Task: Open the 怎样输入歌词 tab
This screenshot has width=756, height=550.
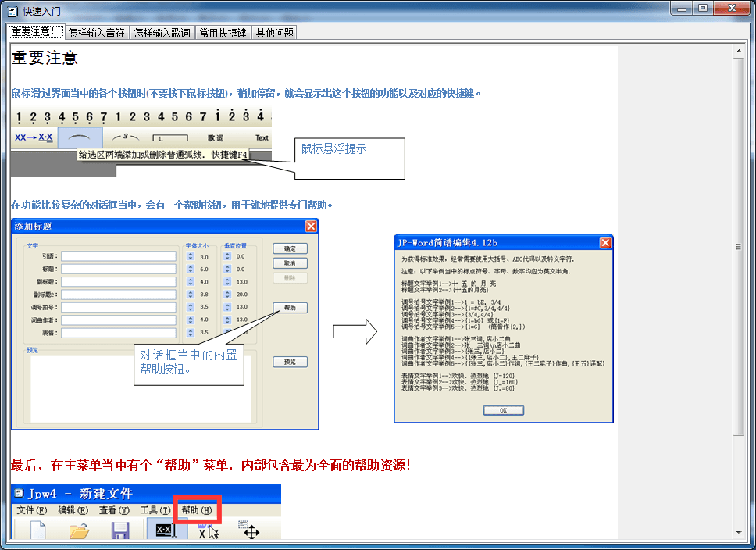Action: [x=162, y=33]
